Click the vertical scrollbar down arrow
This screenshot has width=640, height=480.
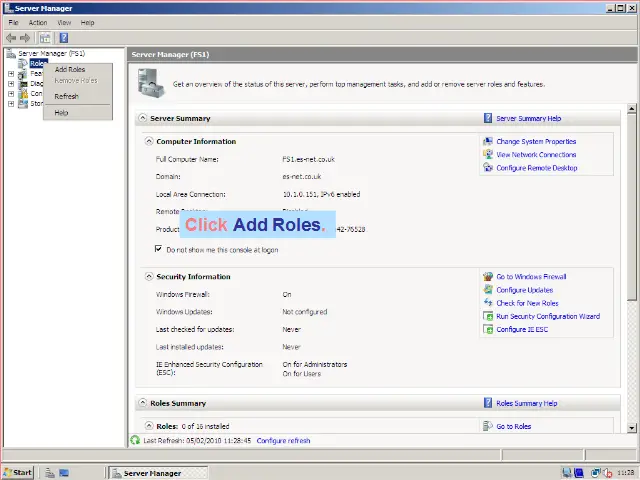pyautogui.click(x=631, y=428)
